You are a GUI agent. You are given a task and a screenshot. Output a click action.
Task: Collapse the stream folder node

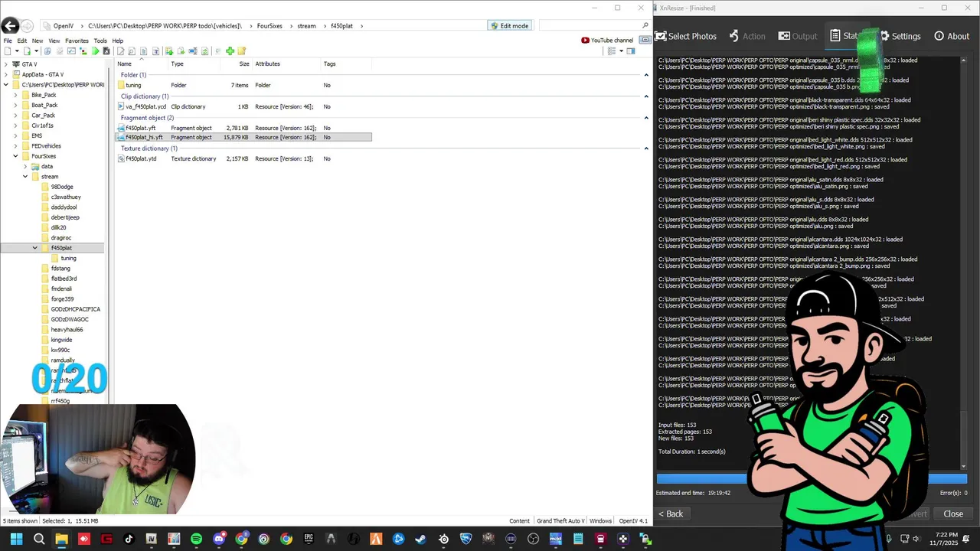25,177
